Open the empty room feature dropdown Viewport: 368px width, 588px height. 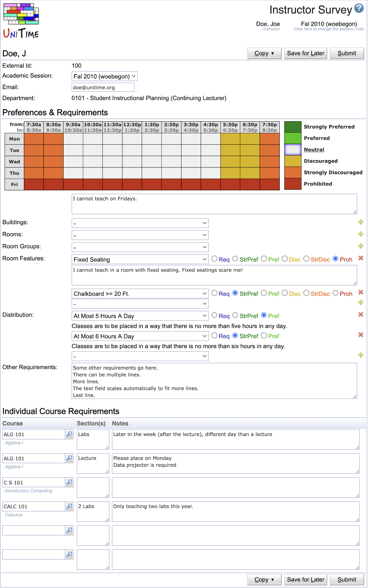click(140, 304)
